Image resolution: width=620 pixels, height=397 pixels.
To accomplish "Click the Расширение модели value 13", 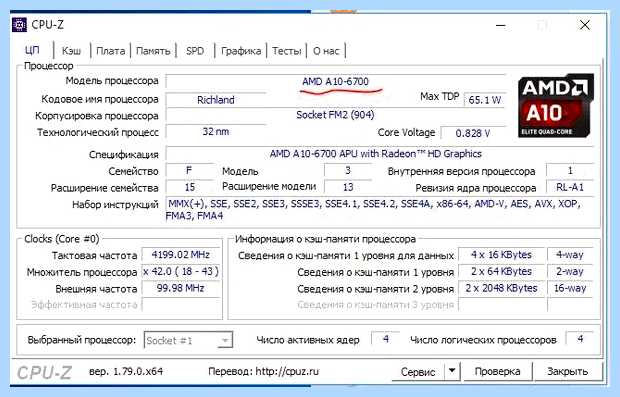I will [348, 187].
